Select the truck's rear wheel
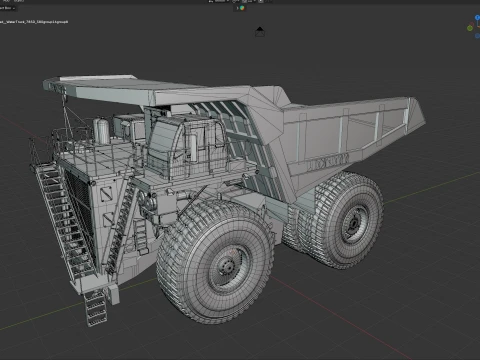 point(348,220)
